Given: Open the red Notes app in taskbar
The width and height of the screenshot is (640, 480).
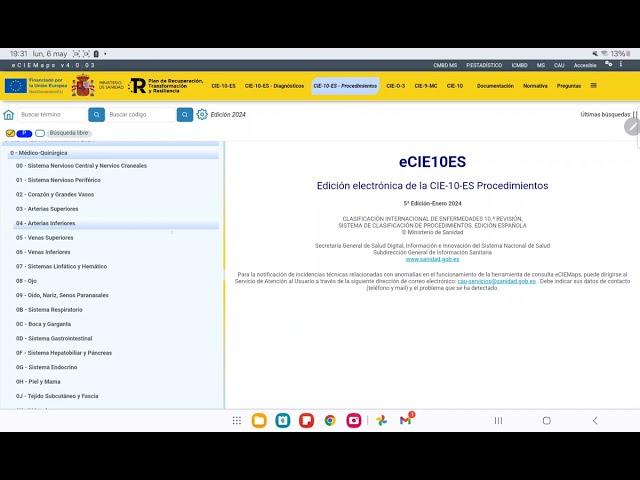Looking at the screenshot, I should (x=307, y=420).
